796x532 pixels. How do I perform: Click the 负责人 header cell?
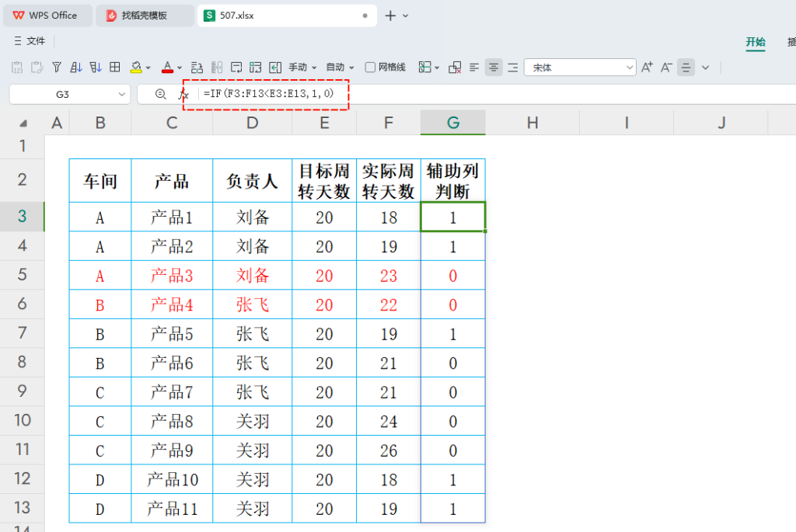tap(253, 180)
